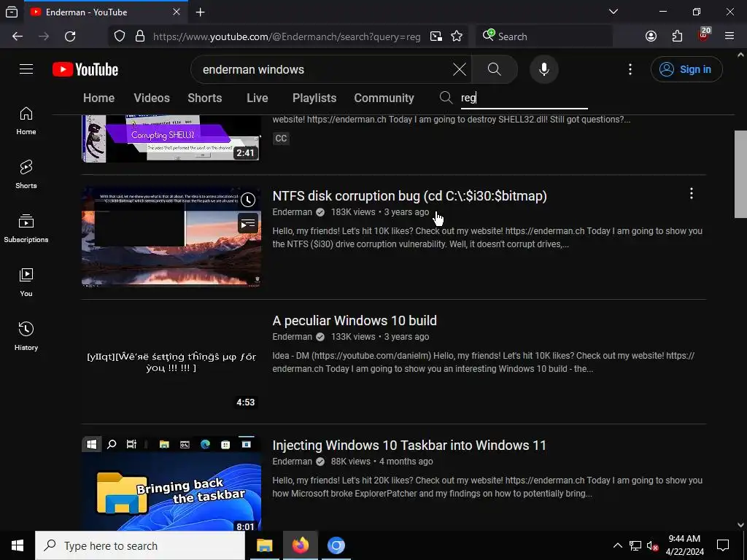
Task: Close the Enderman - YouTube tab
Action: pos(177,12)
